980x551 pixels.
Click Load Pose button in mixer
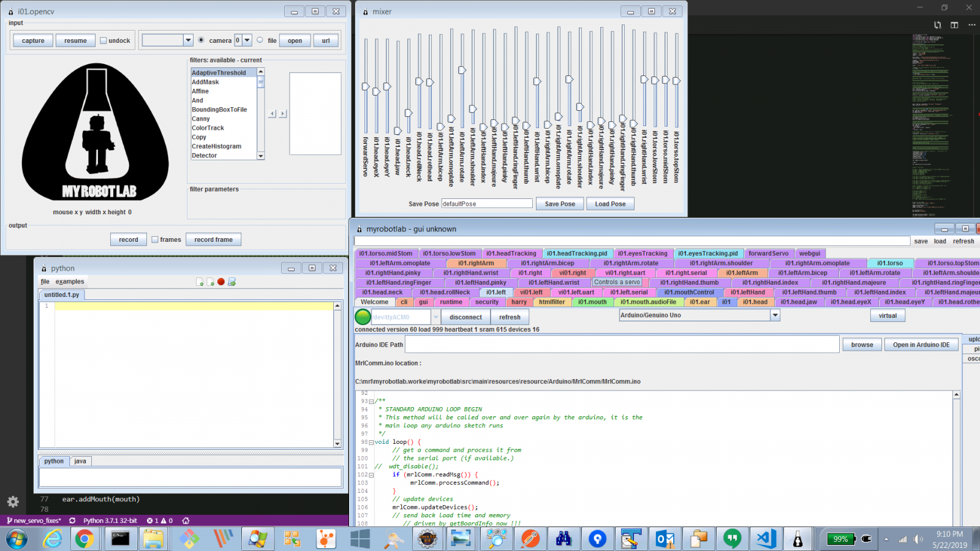click(610, 204)
